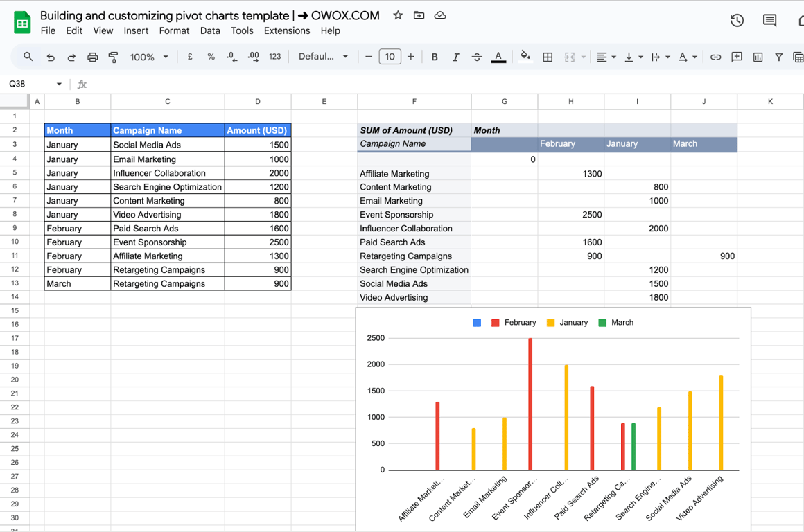This screenshot has height=532, width=804.
Task: Open the Help menu
Action: point(330,30)
